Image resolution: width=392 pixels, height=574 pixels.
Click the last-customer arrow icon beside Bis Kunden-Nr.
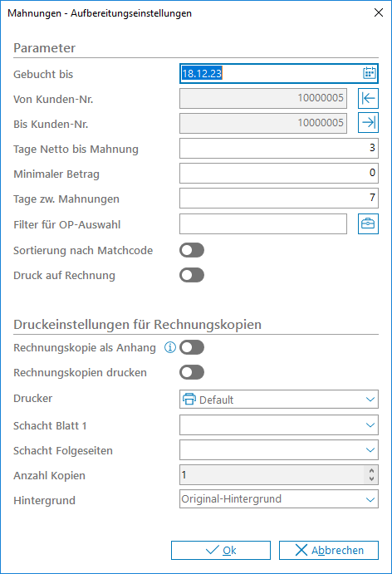(x=368, y=123)
